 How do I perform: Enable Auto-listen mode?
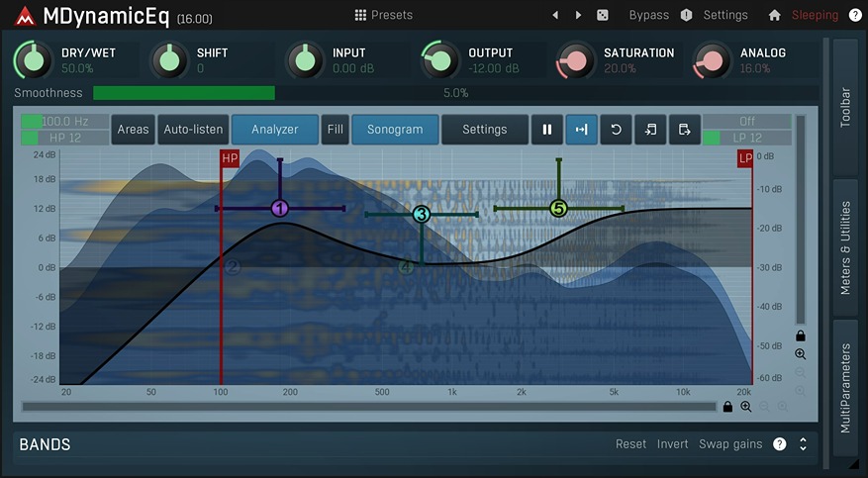193,130
